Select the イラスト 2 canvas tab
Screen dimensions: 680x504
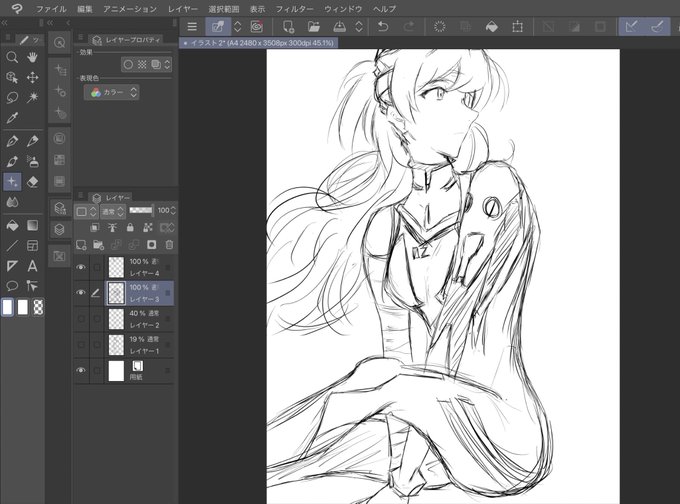click(258, 43)
